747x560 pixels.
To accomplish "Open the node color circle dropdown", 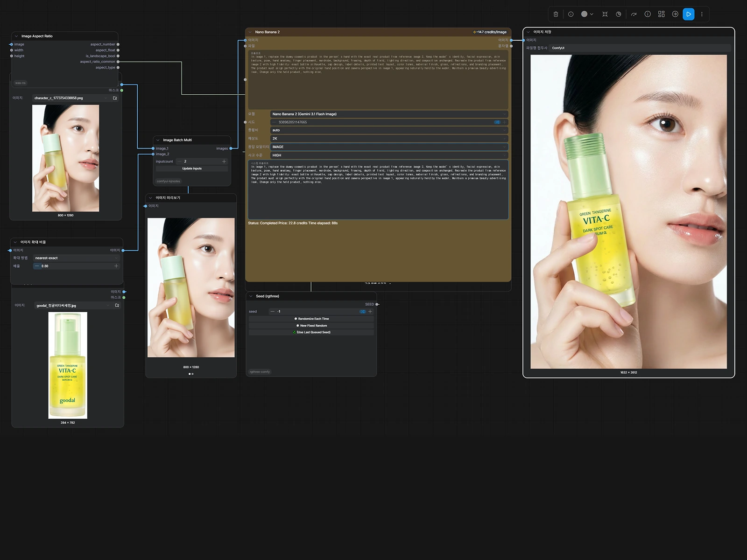I will point(587,14).
